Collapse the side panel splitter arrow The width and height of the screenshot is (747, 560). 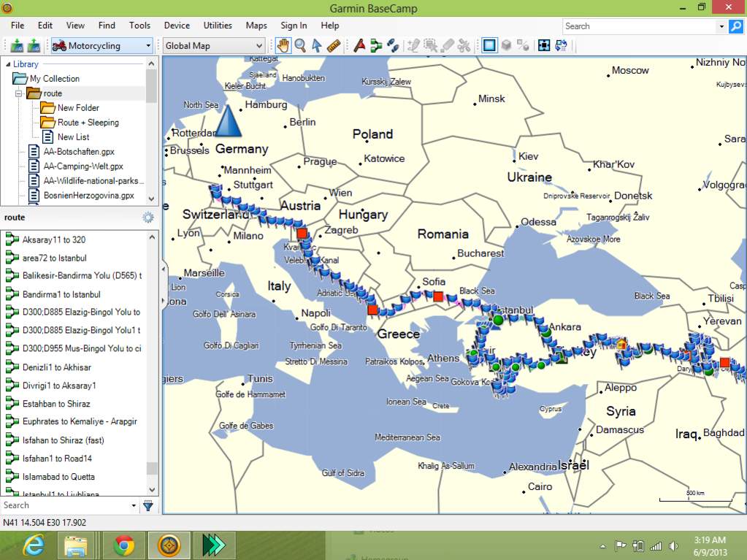coord(164,269)
